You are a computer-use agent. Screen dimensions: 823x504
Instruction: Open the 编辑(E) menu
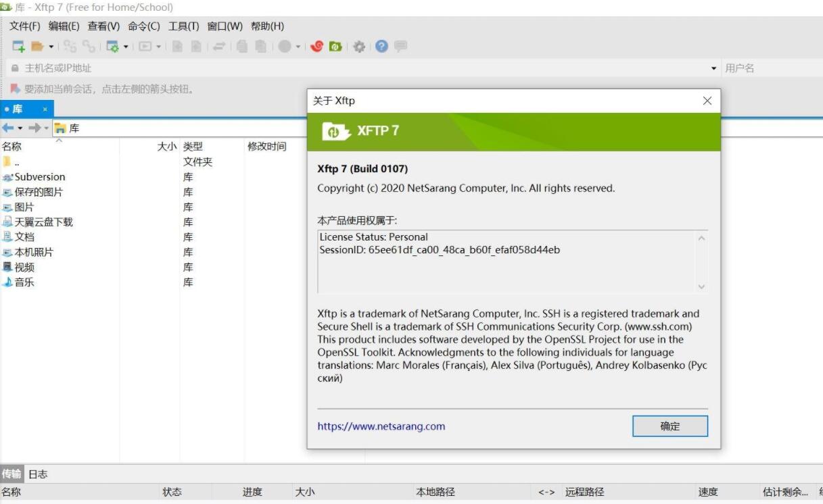[x=64, y=26]
